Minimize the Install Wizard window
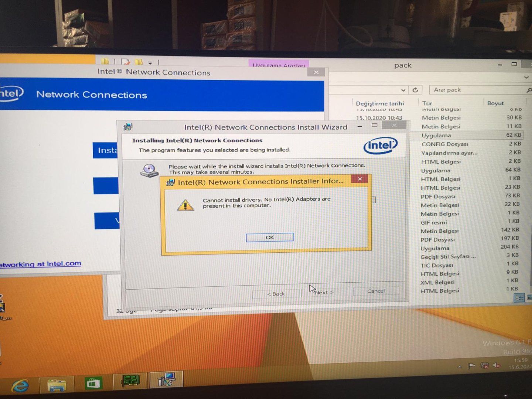 [x=359, y=126]
